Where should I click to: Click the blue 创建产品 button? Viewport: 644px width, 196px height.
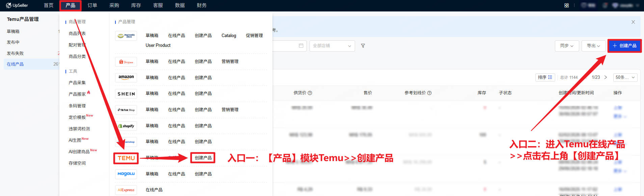(625, 46)
